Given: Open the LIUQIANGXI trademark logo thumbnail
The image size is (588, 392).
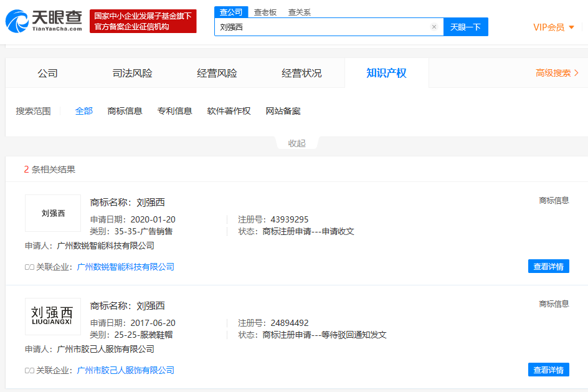Looking at the screenshot, I should (53, 316).
